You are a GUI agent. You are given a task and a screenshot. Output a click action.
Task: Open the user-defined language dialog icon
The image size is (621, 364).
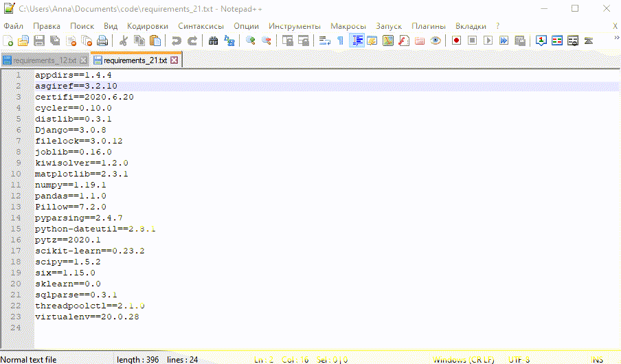(x=372, y=41)
